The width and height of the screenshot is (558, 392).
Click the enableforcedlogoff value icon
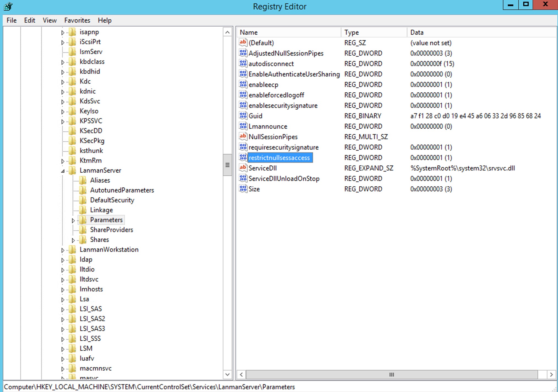pyautogui.click(x=243, y=95)
